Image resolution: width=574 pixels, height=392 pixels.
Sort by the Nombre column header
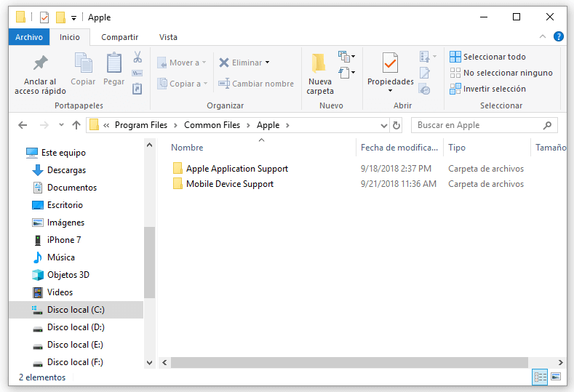click(x=256, y=148)
